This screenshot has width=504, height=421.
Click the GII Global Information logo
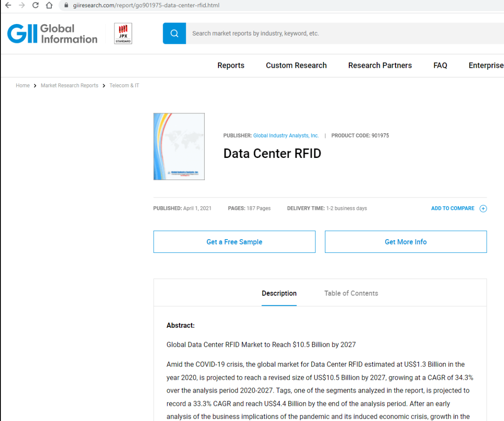point(52,33)
